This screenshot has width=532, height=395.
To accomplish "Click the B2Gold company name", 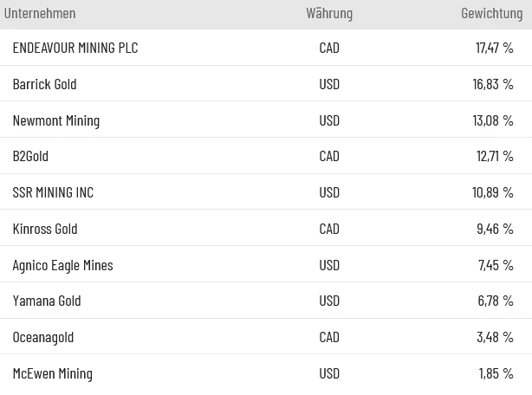I will (30, 156).
